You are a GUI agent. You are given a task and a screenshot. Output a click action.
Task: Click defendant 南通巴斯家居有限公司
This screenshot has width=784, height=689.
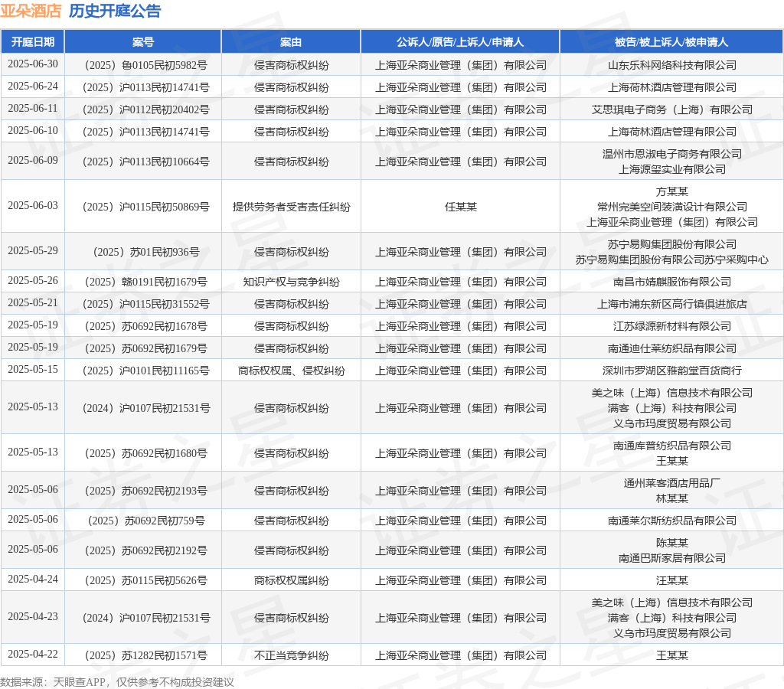coord(672,559)
